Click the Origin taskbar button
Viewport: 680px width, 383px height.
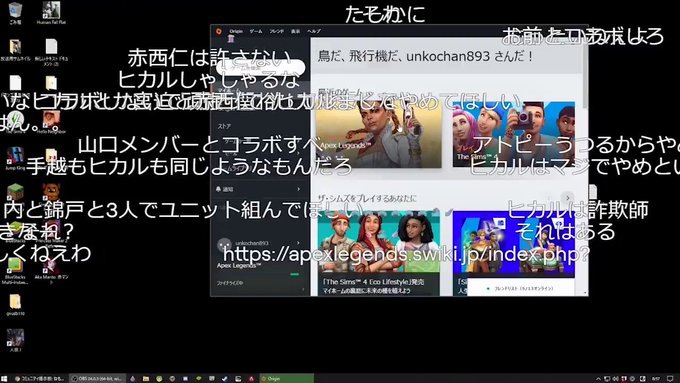pos(286,379)
